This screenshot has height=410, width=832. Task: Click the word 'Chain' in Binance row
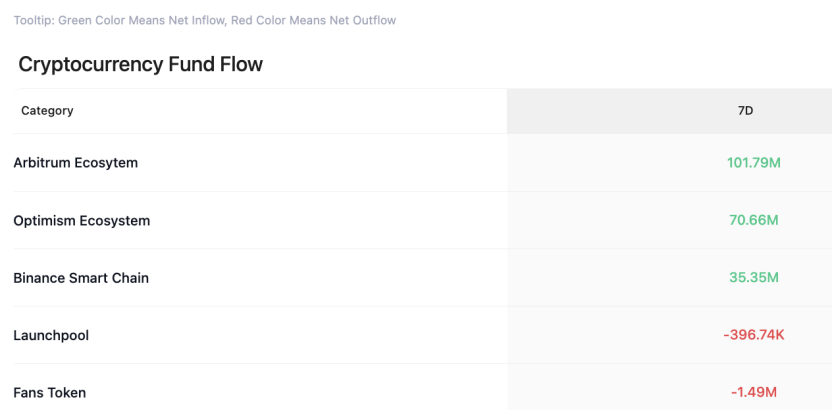[x=130, y=278]
